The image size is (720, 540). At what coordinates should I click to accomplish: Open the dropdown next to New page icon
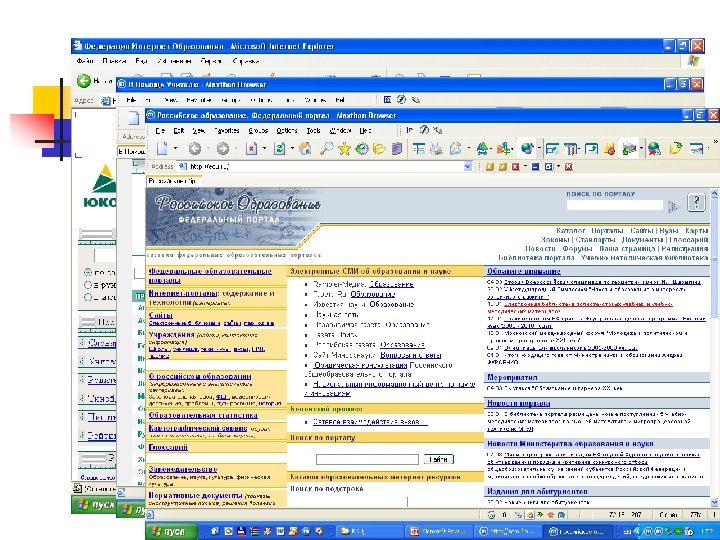175,148
